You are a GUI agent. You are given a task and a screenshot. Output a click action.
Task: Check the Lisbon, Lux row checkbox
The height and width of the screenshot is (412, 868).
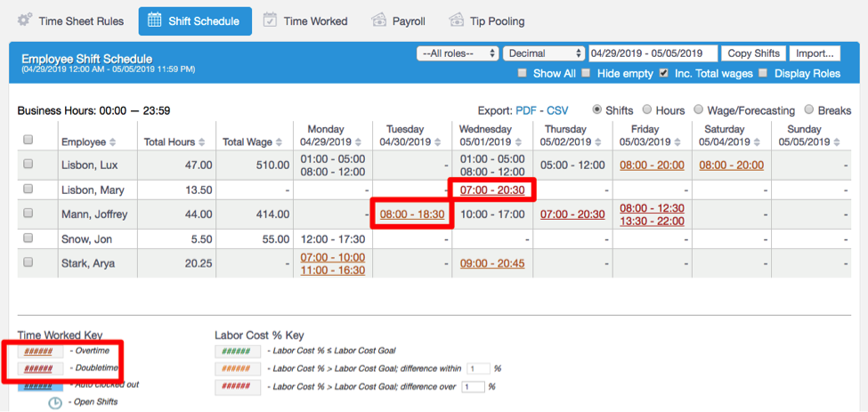point(28,164)
